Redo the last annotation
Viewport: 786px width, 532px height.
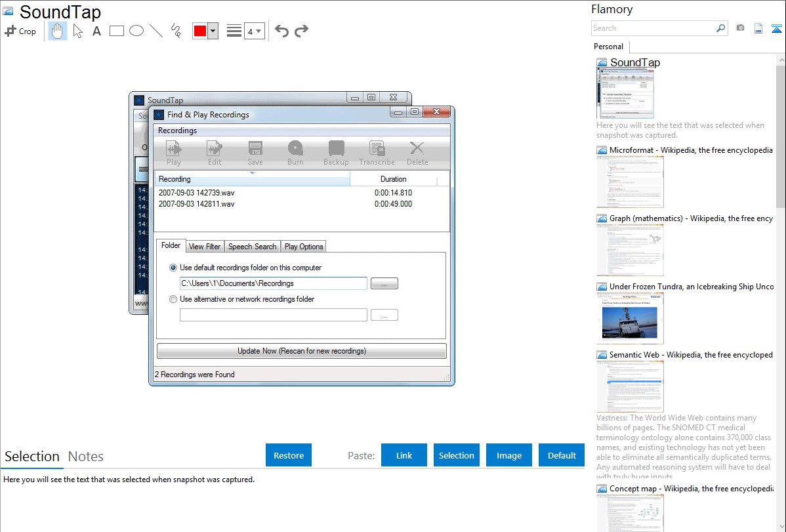click(x=301, y=31)
